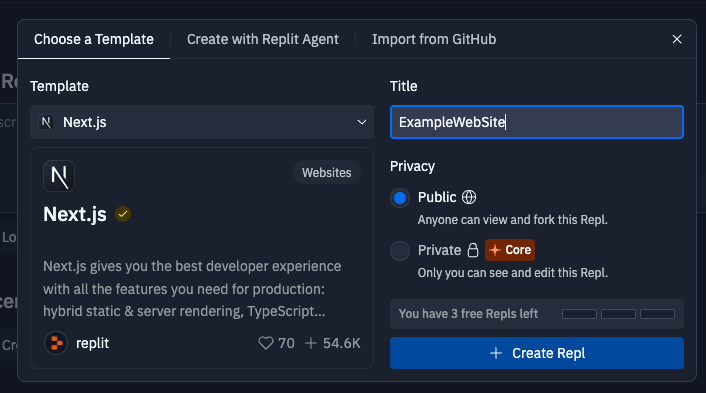
Task: Select the Public privacy radio button
Action: [400, 198]
